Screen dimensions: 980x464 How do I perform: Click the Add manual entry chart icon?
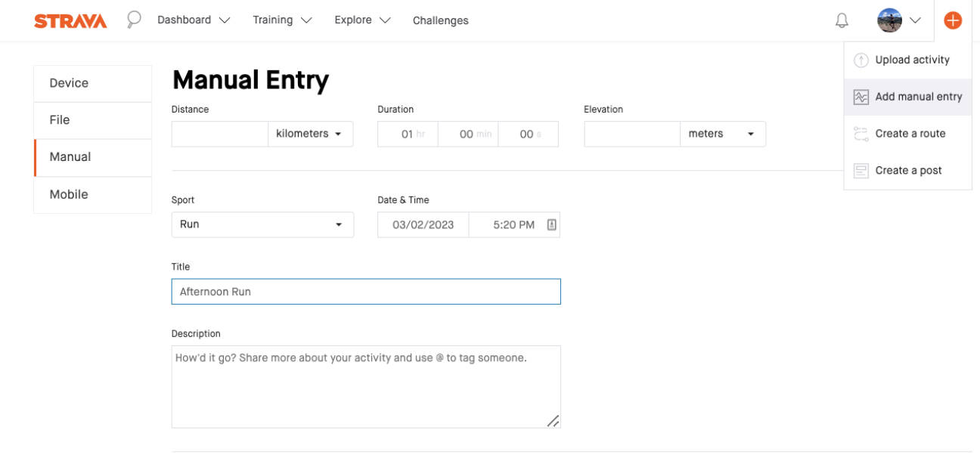[x=861, y=97]
